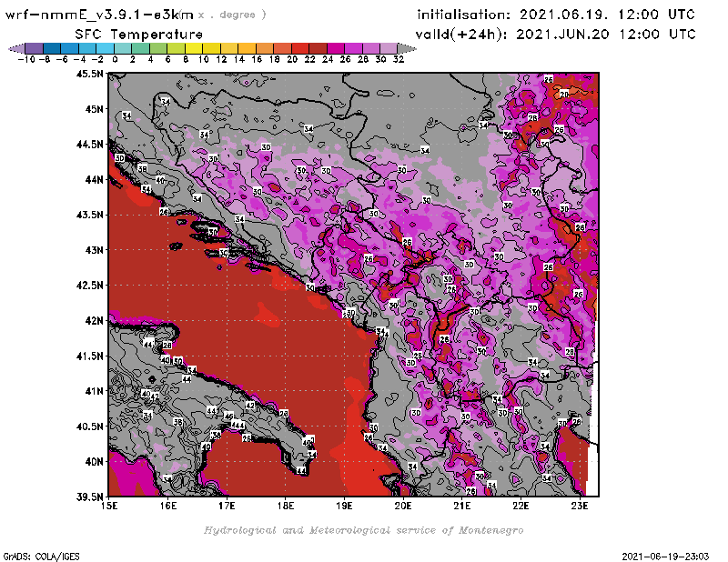Screen dimensions: 728x562
Task: Click the 19E longitude axis label
Action: click(344, 506)
